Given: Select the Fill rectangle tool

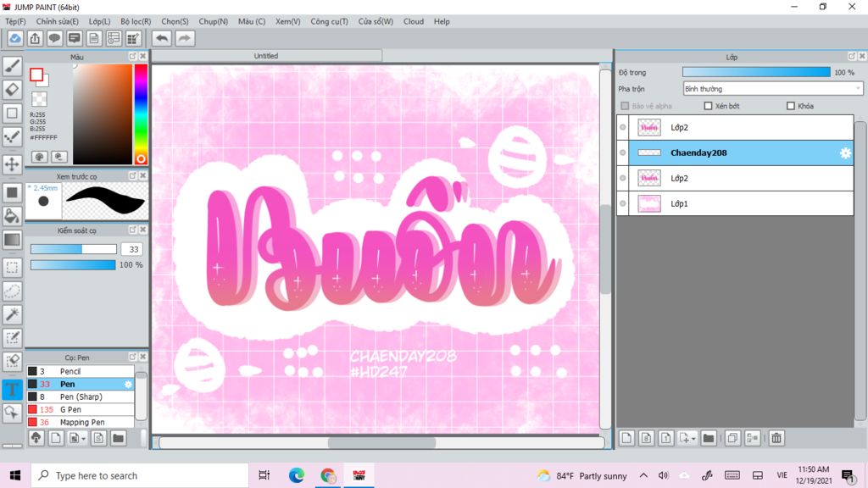Looking at the screenshot, I should click(12, 192).
